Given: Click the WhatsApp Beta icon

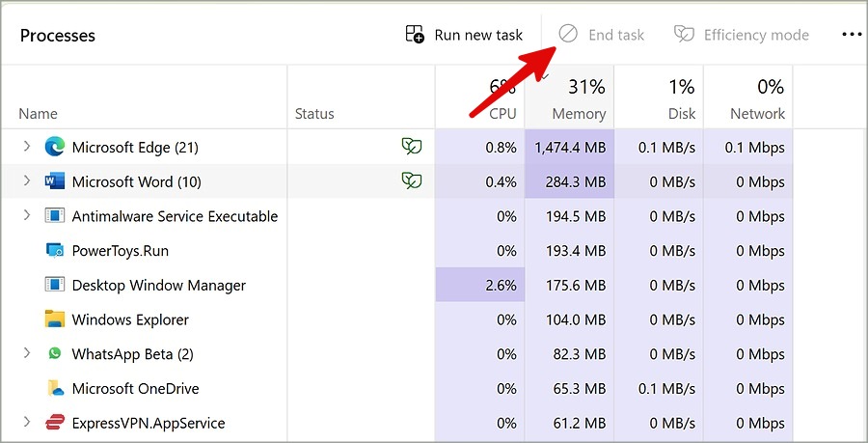Looking at the screenshot, I should click(55, 354).
